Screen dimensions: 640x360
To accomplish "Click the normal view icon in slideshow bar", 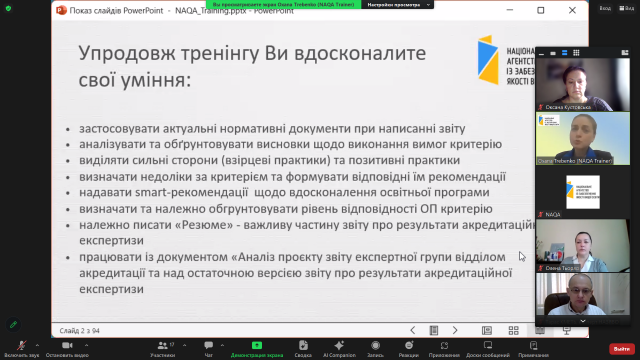I will [487, 330].
